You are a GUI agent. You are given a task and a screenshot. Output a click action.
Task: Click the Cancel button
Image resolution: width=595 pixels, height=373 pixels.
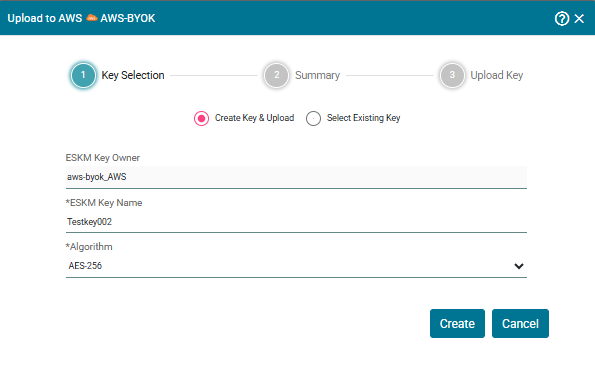(520, 323)
